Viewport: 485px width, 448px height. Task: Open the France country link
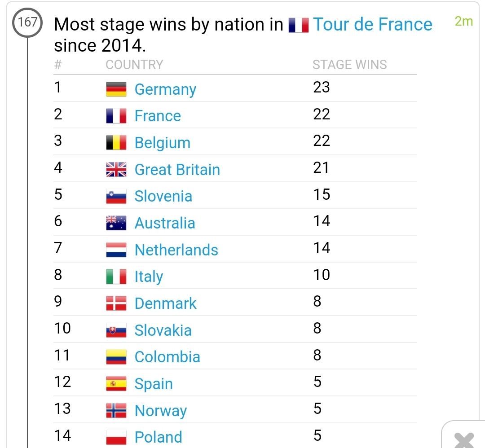pos(158,116)
